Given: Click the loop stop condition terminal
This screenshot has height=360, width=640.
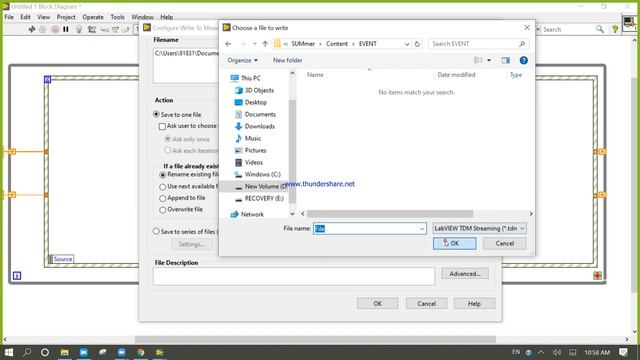Looking at the screenshot, I should coord(597,276).
